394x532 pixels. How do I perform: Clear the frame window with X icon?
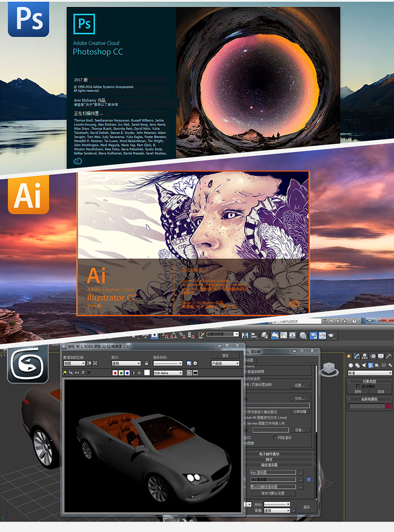tap(89, 373)
